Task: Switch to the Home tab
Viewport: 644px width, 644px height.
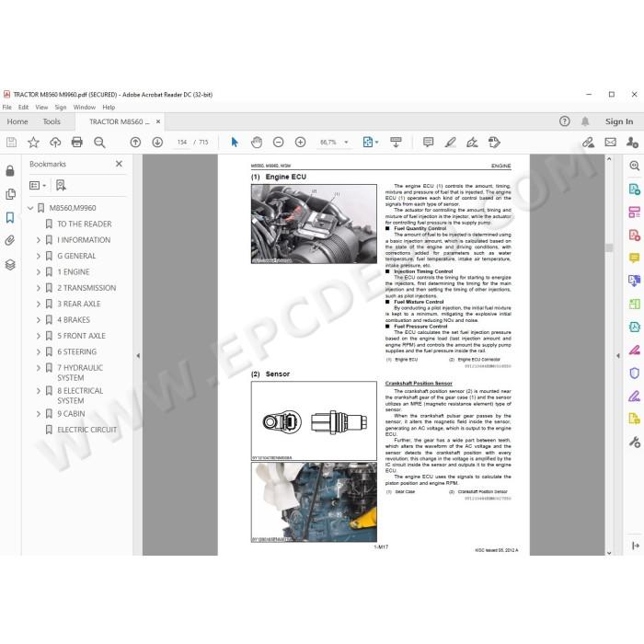Action: (17, 121)
